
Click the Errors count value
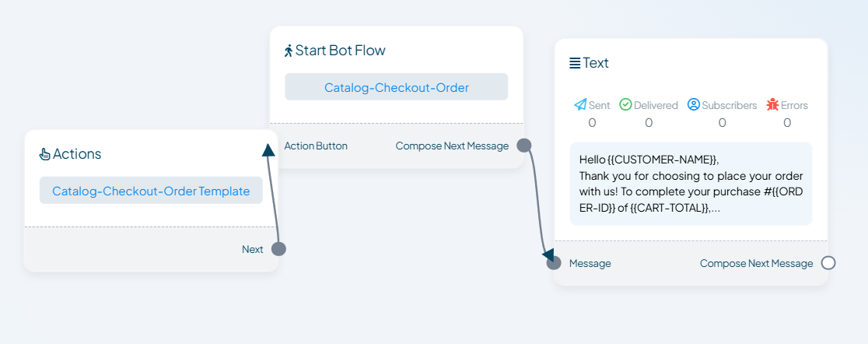787,123
